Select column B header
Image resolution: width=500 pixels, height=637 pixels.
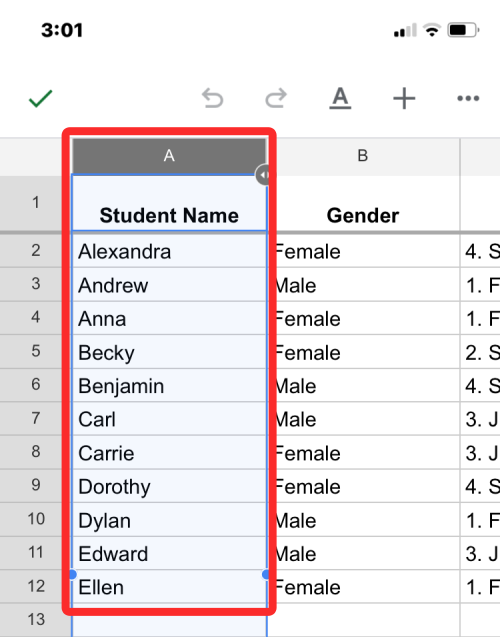(x=363, y=156)
